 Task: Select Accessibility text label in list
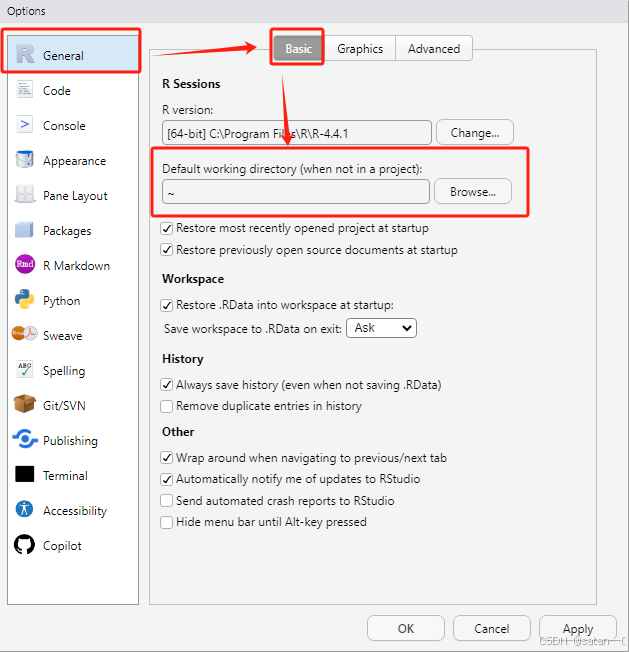pos(75,511)
